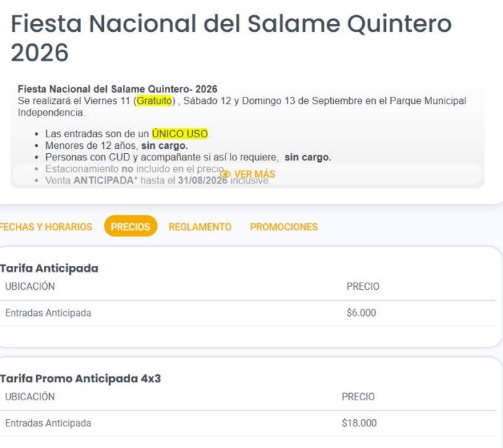Choose Entradas Anticipada row in Promo 4x3
Image resolution: width=503 pixels, height=448 pixels.
coord(248,423)
